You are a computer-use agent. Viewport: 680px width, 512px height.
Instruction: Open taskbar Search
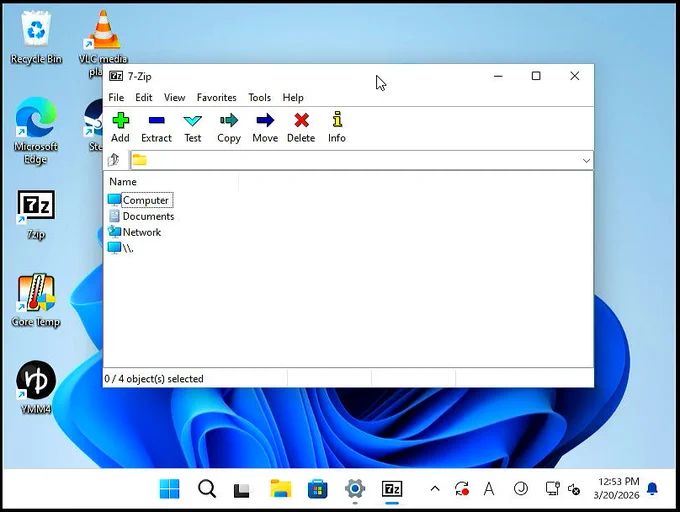pos(207,489)
